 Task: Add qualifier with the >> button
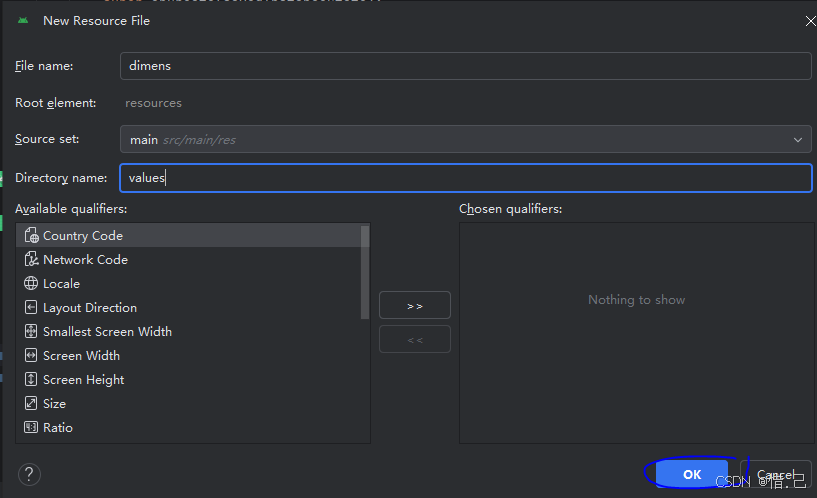tap(415, 305)
